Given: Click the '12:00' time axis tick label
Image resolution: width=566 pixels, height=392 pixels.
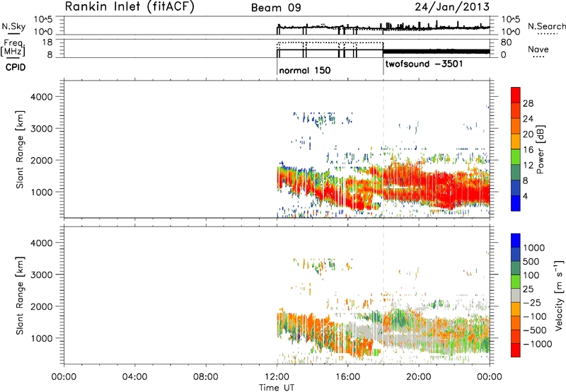Looking at the screenshot, I should pyautogui.click(x=277, y=377).
